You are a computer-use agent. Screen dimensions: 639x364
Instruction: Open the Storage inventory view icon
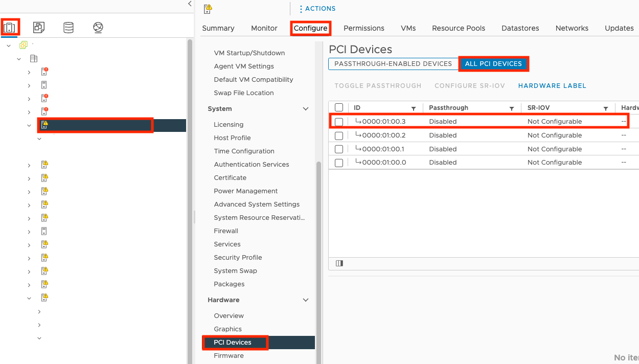pos(69,28)
